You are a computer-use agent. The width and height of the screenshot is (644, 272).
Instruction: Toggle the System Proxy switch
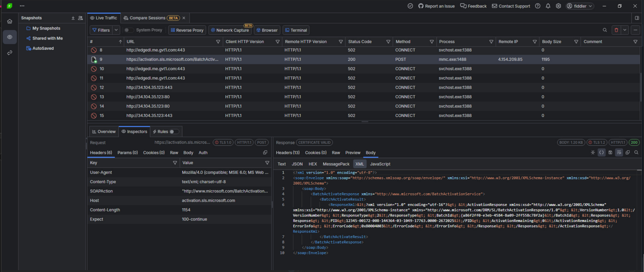129,30
